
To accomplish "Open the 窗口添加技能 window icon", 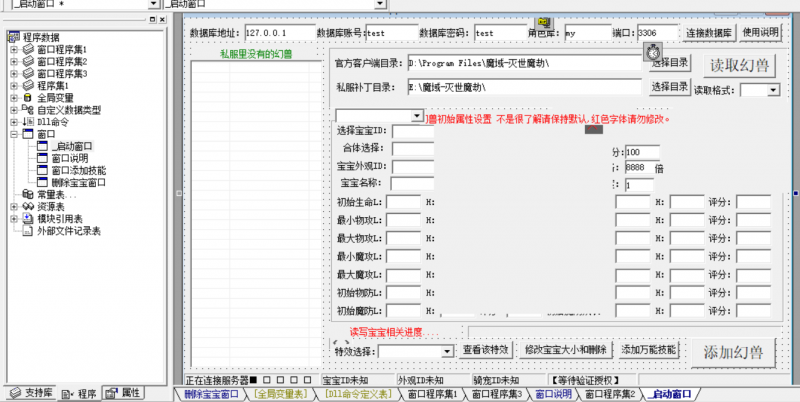I will pos(42,170).
